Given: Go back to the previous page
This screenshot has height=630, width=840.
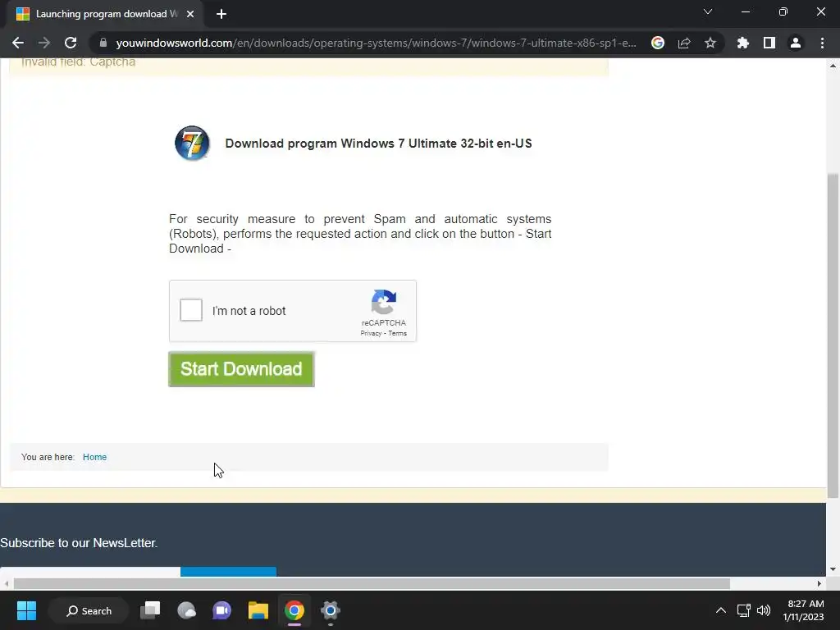Looking at the screenshot, I should click(18, 43).
